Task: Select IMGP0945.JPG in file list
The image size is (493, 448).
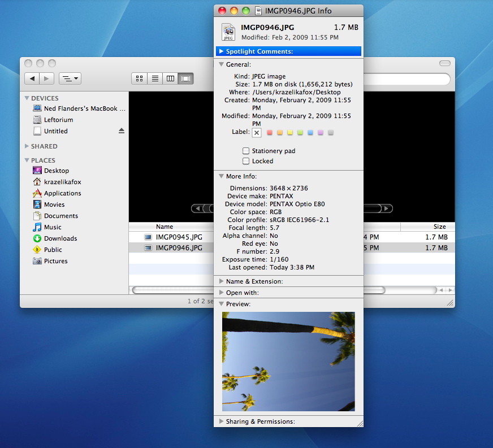Action: click(x=179, y=237)
